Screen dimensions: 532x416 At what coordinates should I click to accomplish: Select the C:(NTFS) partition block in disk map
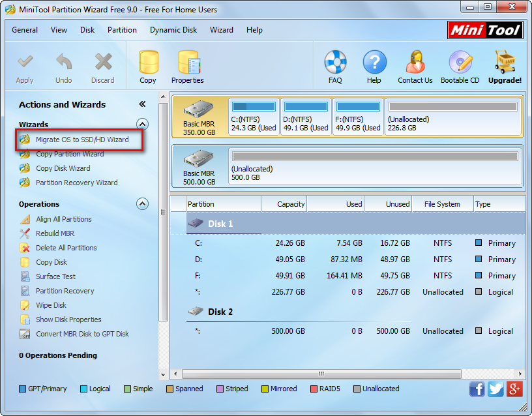tap(254, 117)
